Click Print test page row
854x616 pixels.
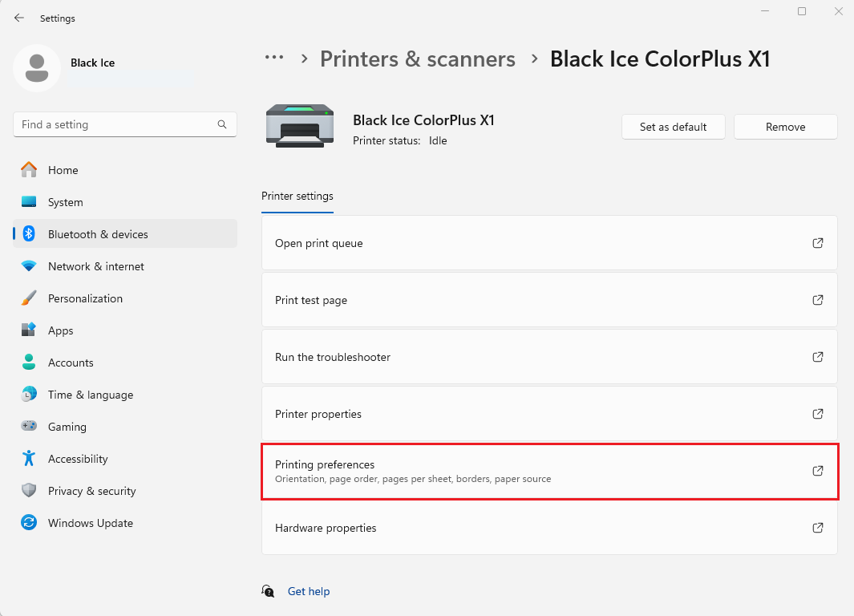coord(548,300)
